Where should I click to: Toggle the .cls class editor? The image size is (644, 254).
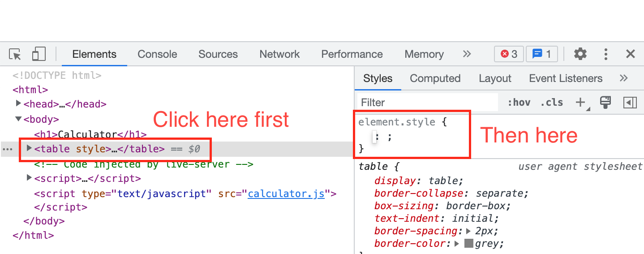pos(552,103)
